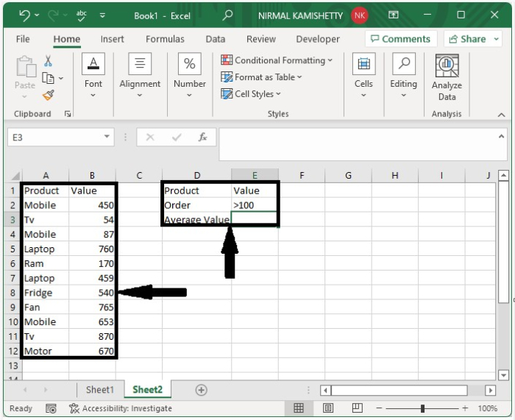Switch to Page Break Preview icon
The height and width of the screenshot is (420, 515).
[357, 408]
